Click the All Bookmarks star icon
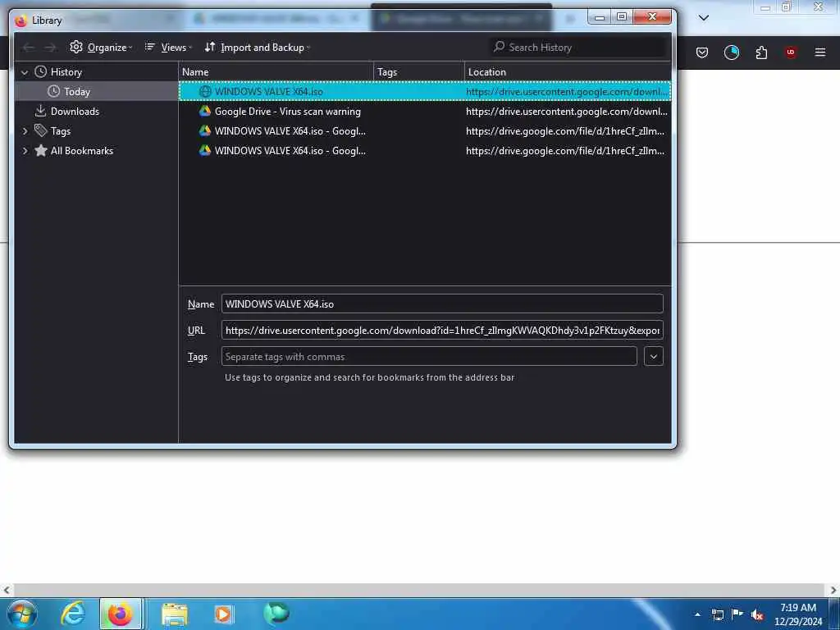Screen dimensions: 840x630 pos(41,151)
